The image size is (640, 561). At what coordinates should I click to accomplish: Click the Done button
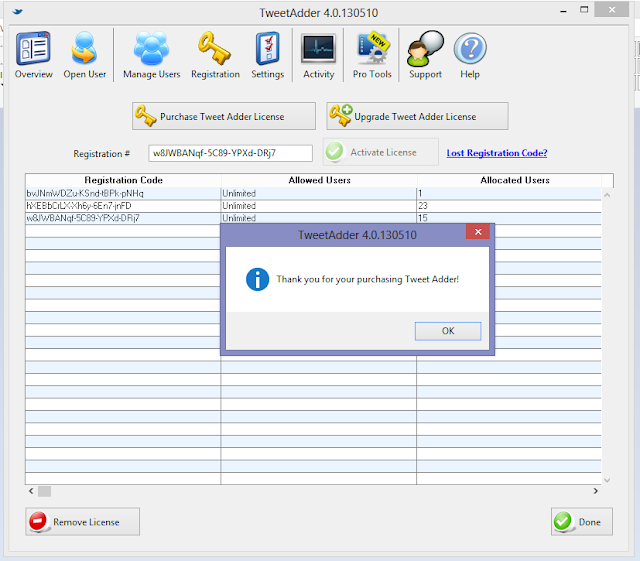click(582, 521)
